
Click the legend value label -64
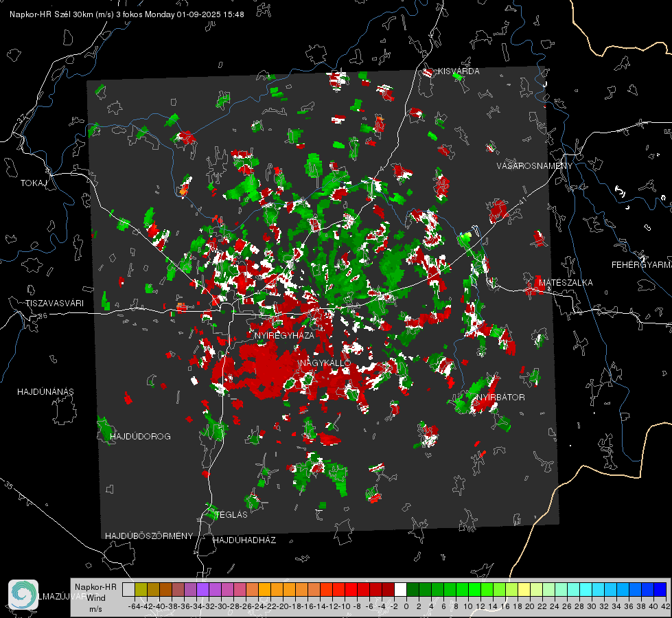[134, 606]
